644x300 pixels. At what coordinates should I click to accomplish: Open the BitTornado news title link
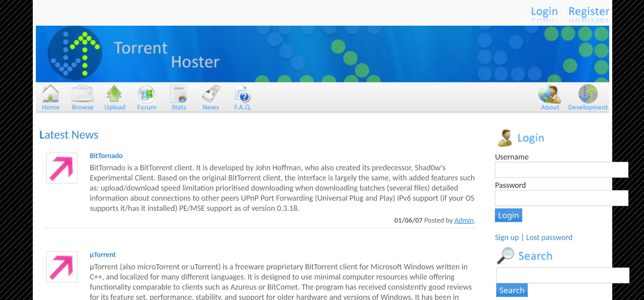click(x=106, y=156)
